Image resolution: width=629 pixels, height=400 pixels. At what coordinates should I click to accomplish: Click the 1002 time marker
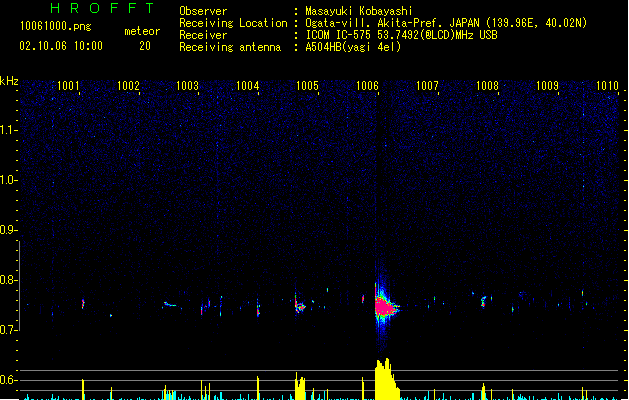click(128, 86)
